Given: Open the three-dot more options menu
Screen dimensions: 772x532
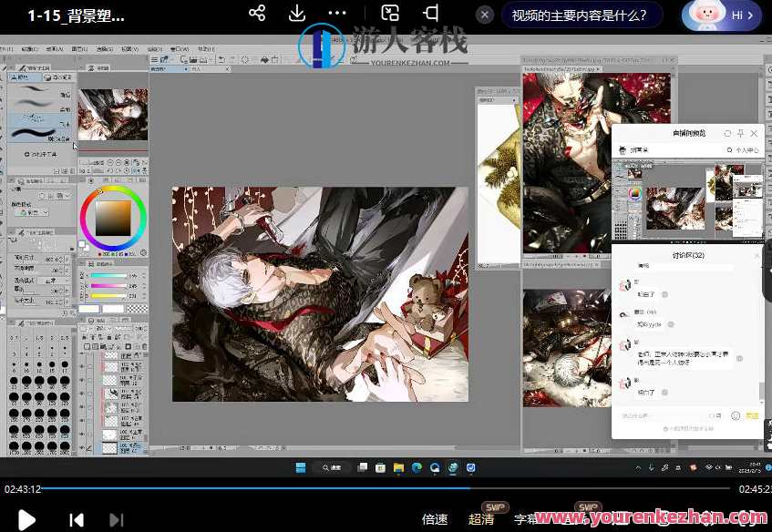Looking at the screenshot, I should coord(337,14).
